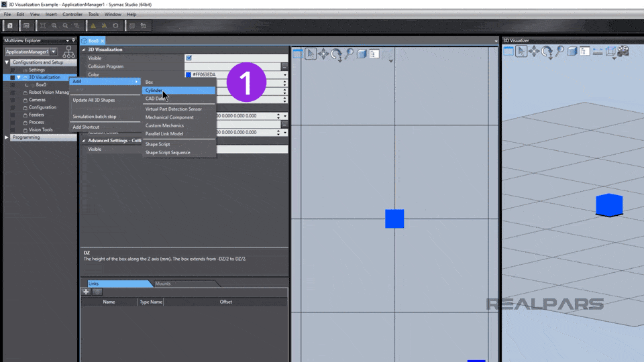Click the Color swatch for #FF063EDA
Viewport: 644px width, 362px height.
click(189, 74)
